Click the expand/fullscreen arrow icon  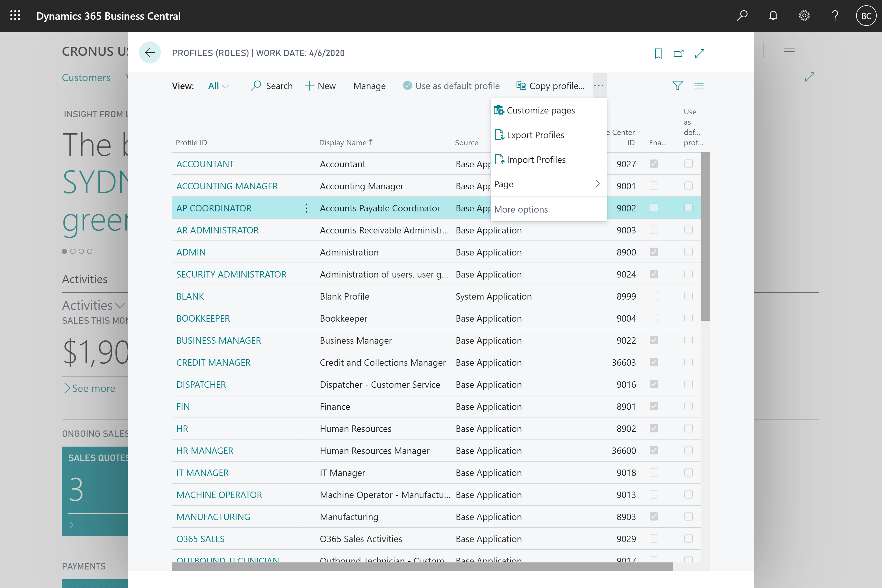coord(700,53)
